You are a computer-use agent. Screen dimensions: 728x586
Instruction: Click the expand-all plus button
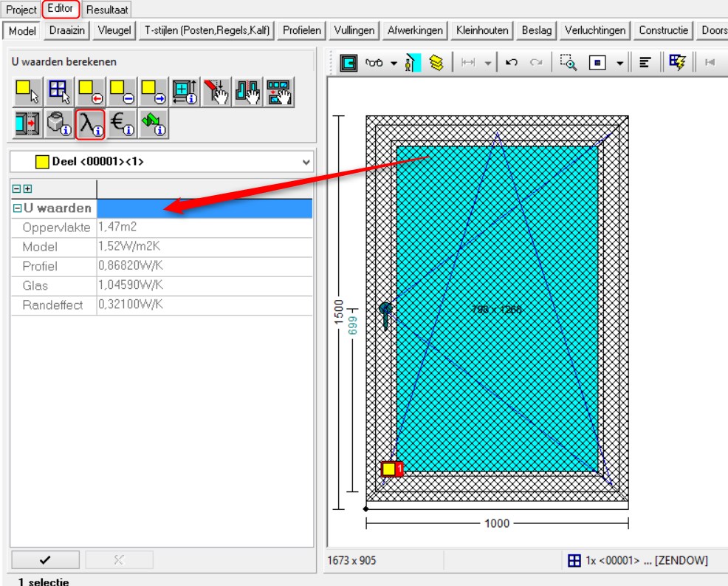click(x=28, y=188)
